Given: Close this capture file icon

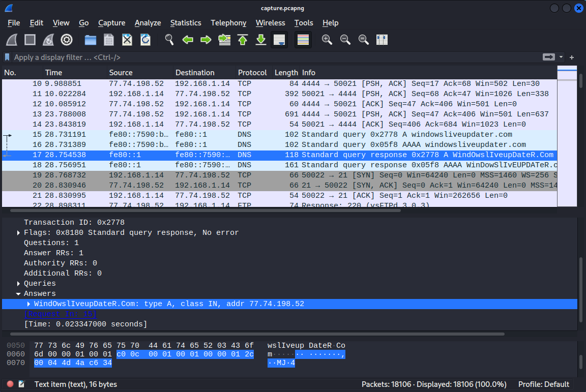Looking at the screenshot, I should (x=127, y=40).
